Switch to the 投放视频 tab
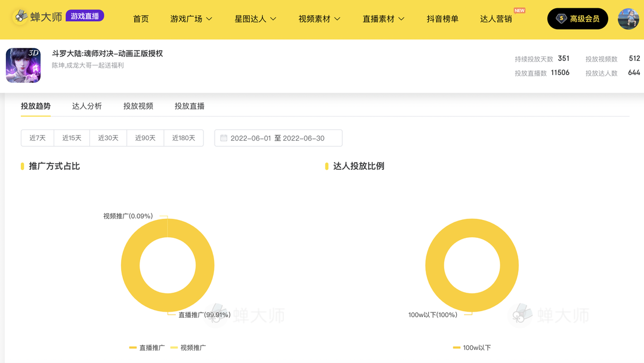Image resolution: width=644 pixels, height=363 pixels. [x=138, y=106]
